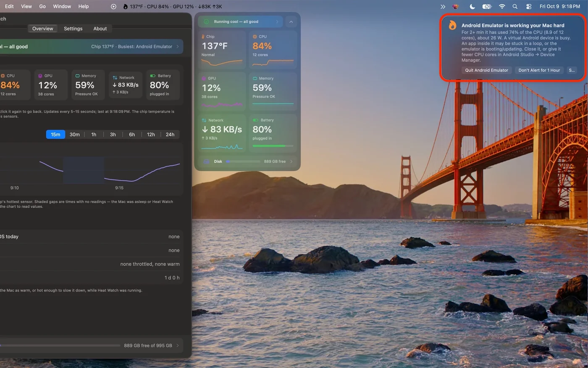This screenshot has height=368, width=588.
Task: Click the 'none throttled, none warm' value
Action: [x=150, y=264]
